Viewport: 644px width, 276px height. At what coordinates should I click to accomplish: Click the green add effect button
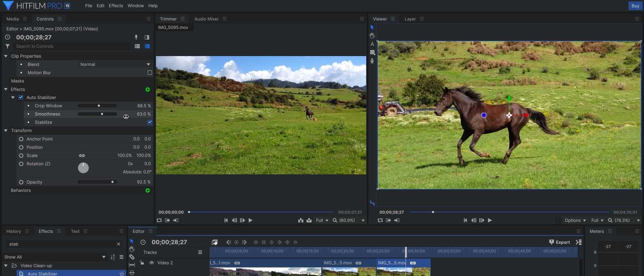point(148,90)
